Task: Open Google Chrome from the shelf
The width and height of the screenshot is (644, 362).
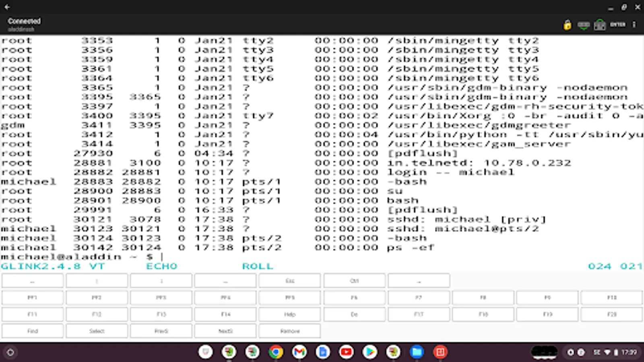Action: click(276, 352)
